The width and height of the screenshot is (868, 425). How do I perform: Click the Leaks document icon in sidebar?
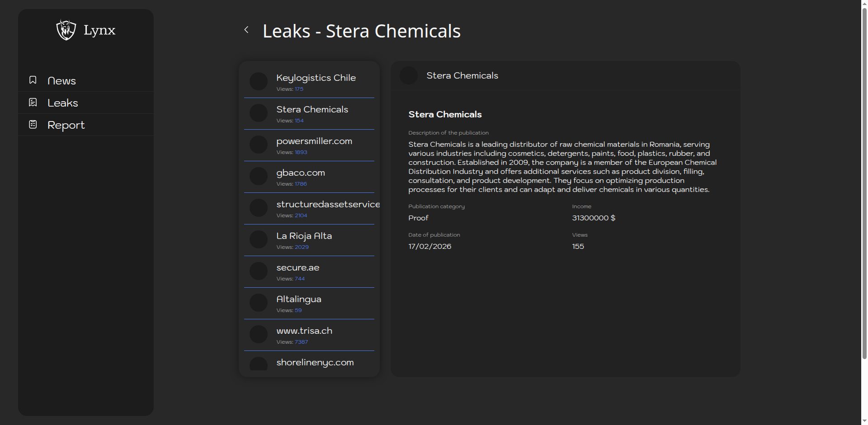coord(33,103)
